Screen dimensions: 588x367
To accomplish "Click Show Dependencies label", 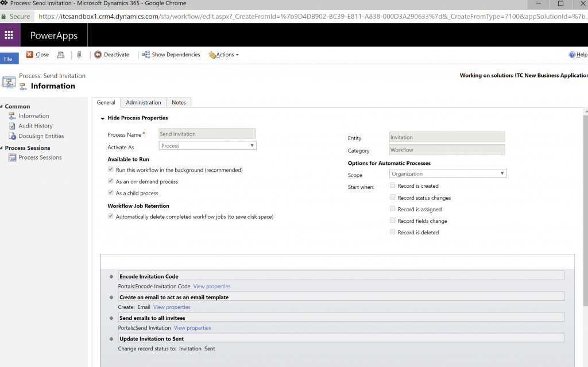I will pyautogui.click(x=176, y=55).
